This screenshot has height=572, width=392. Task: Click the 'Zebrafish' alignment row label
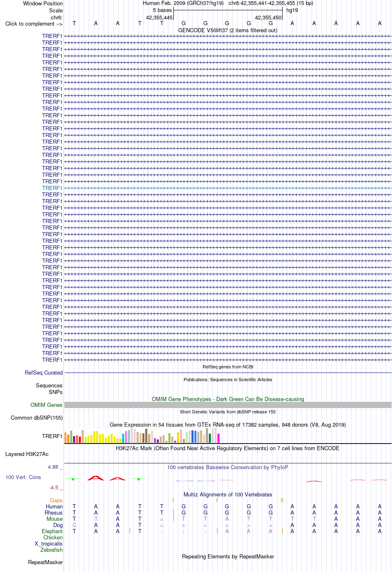point(52,550)
